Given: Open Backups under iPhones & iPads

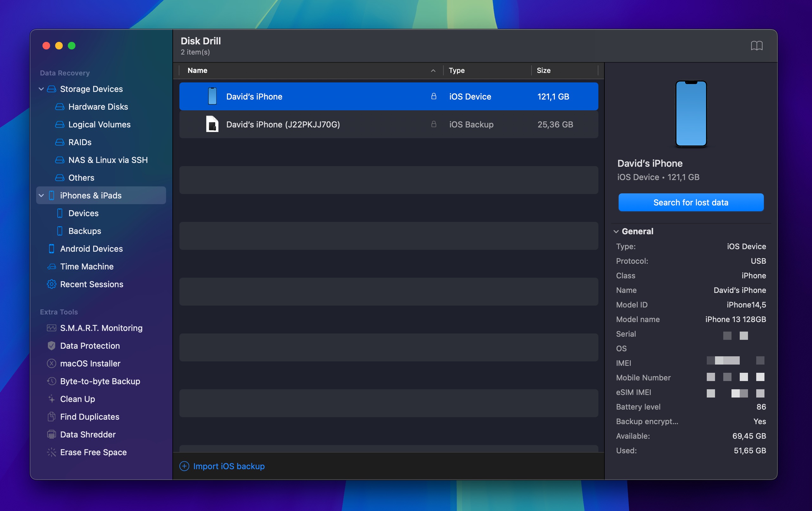Looking at the screenshot, I should pos(85,231).
